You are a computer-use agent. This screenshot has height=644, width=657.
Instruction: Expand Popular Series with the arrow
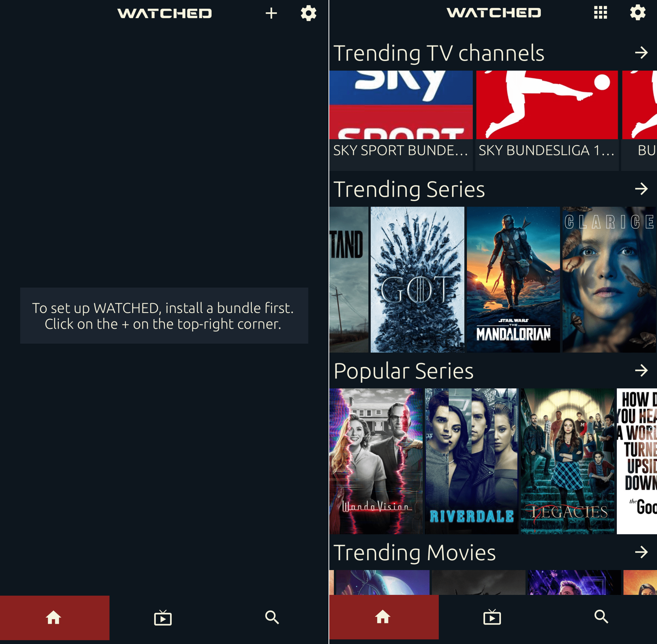click(x=641, y=370)
